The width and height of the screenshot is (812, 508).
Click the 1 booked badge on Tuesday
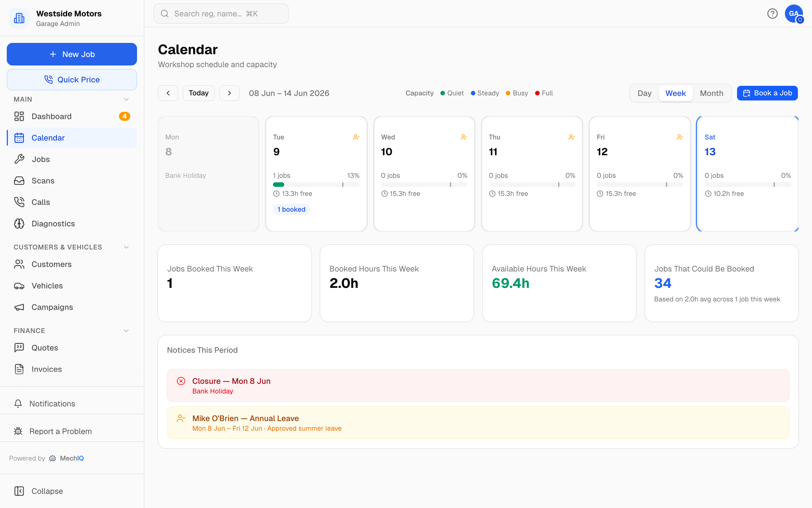[x=291, y=209]
